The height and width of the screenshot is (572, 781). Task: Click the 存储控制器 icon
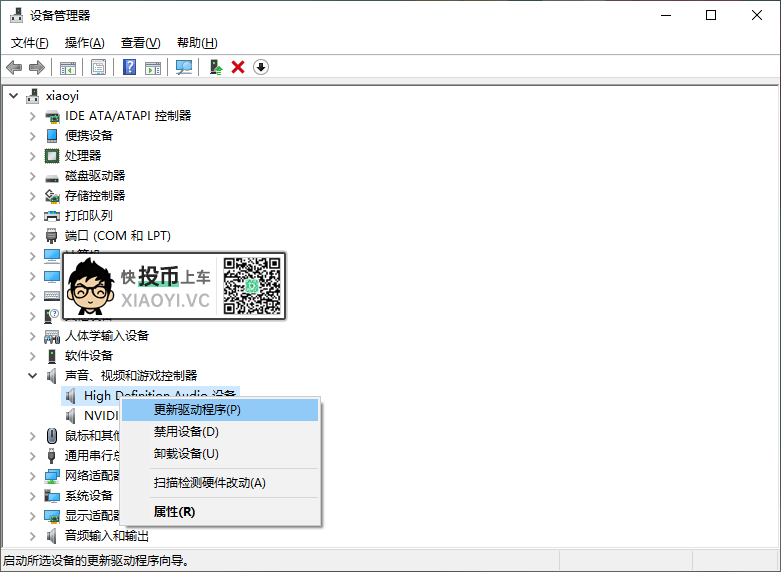click(52, 196)
